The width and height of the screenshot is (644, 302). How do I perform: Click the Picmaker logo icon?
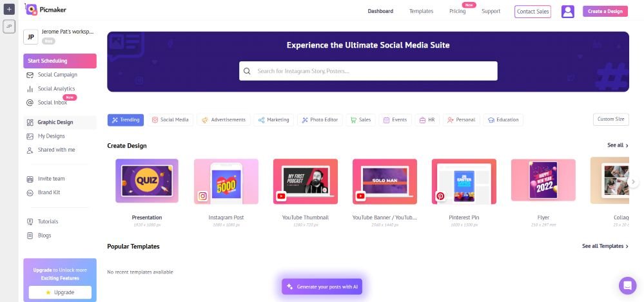point(31,9)
